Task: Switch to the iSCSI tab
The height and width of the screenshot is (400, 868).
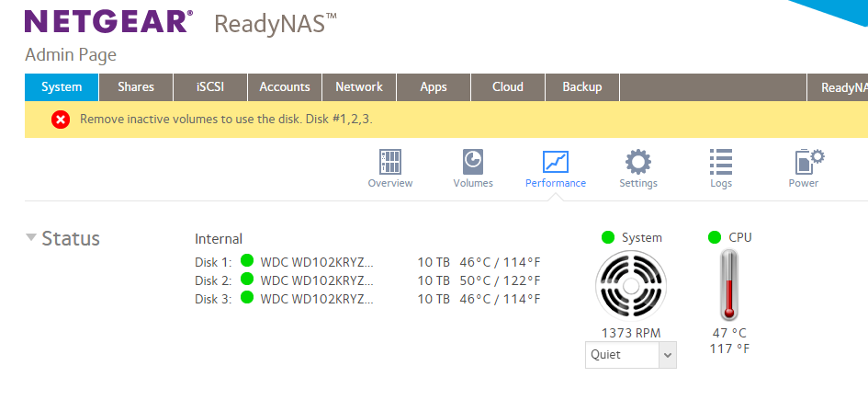Action: click(210, 87)
